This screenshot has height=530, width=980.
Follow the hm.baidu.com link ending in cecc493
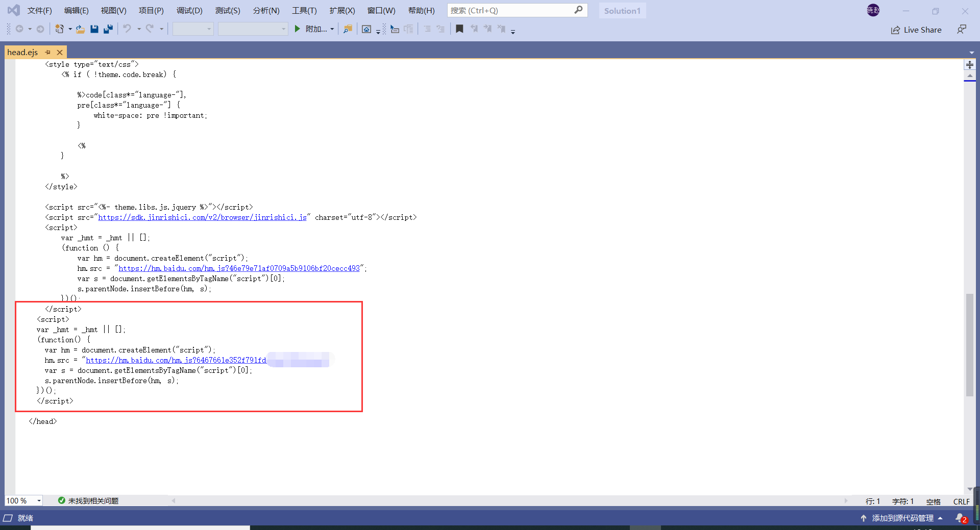(x=239, y=268)
